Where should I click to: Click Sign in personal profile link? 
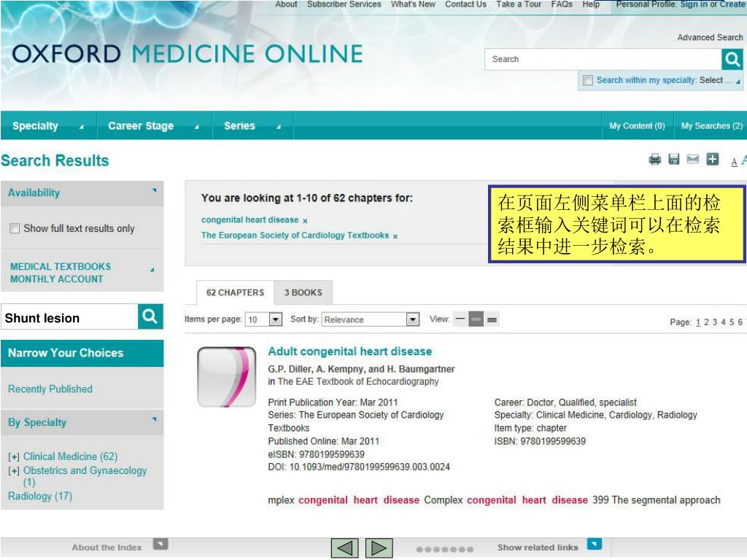pos(694,4)
